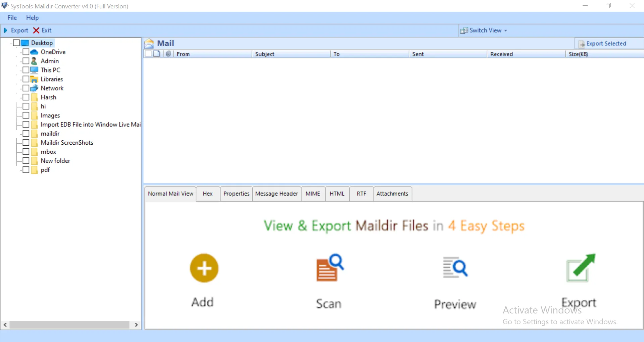
Task: Open the Help menu
Action: tap(33, 18)
